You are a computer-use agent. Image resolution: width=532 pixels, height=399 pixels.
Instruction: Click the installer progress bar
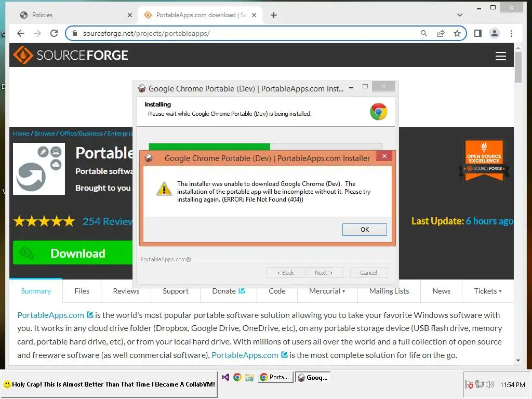point(265,147)
